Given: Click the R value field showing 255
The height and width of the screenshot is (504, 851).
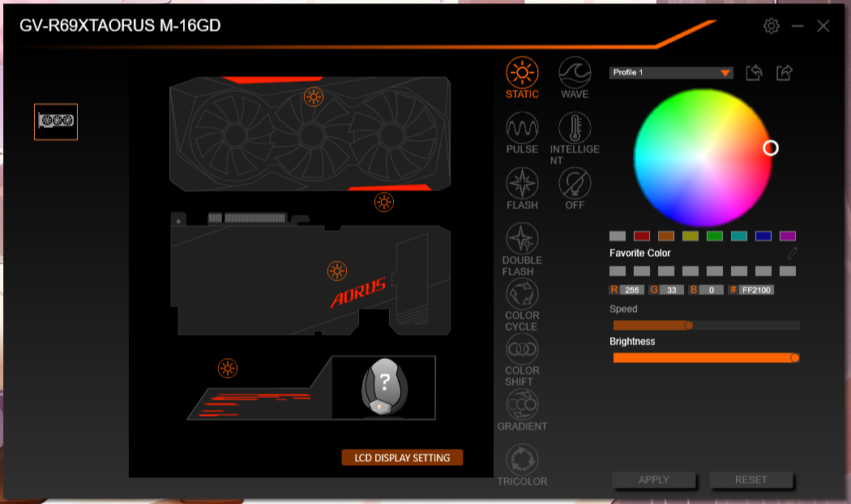Looking at the screenshot, I should [x=631, y=290].
